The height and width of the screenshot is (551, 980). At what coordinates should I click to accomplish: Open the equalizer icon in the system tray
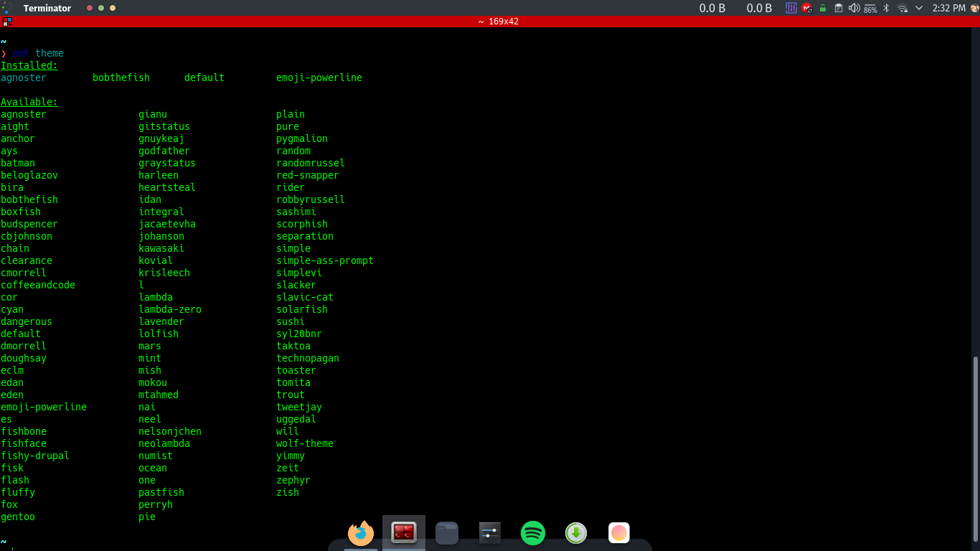click(x=791, y=8)
